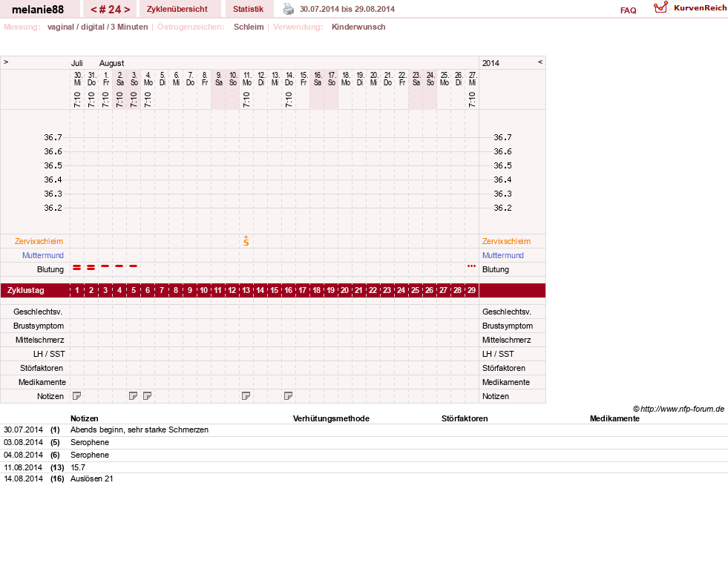Click date range 30.07.2014 bis 29.08.2014
The image size is (728, 566).
coord(347,10)
